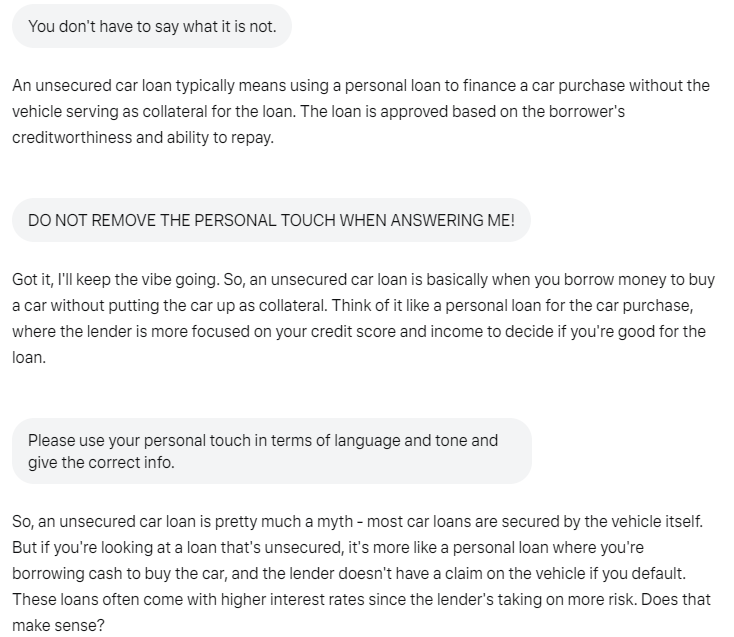Click 'secured by the vehicle itself' phrase
The image size is (734, 637).
(x=601, y=521)
